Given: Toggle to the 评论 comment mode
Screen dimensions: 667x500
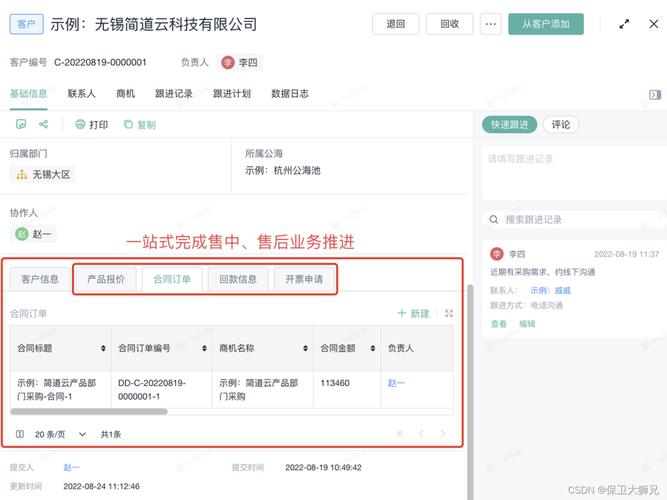Looking at the screenshot, I should (x=561, y=125).
